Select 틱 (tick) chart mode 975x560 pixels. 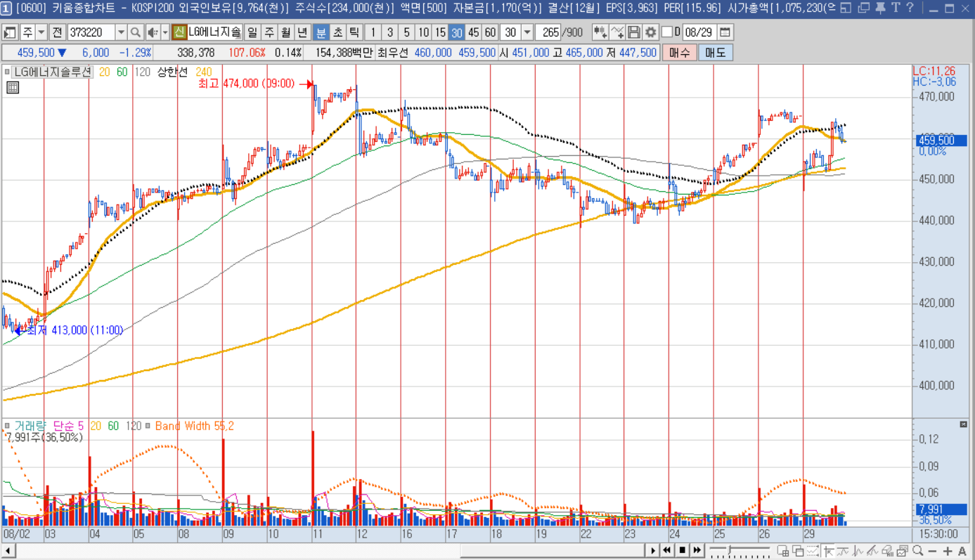[354, 32]
